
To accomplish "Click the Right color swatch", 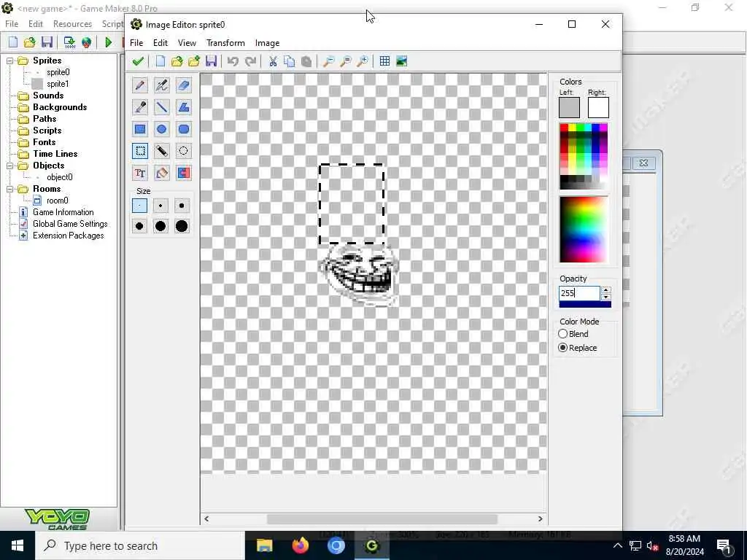I will 598,108.
